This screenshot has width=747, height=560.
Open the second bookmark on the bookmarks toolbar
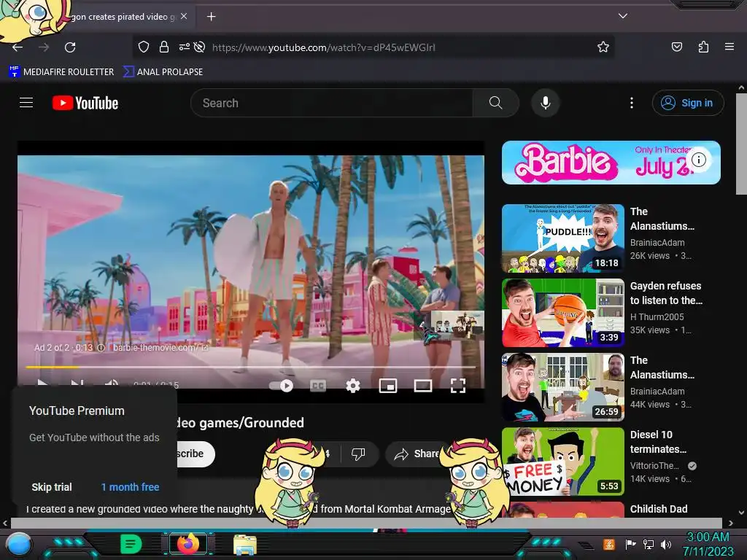[163, 72]
